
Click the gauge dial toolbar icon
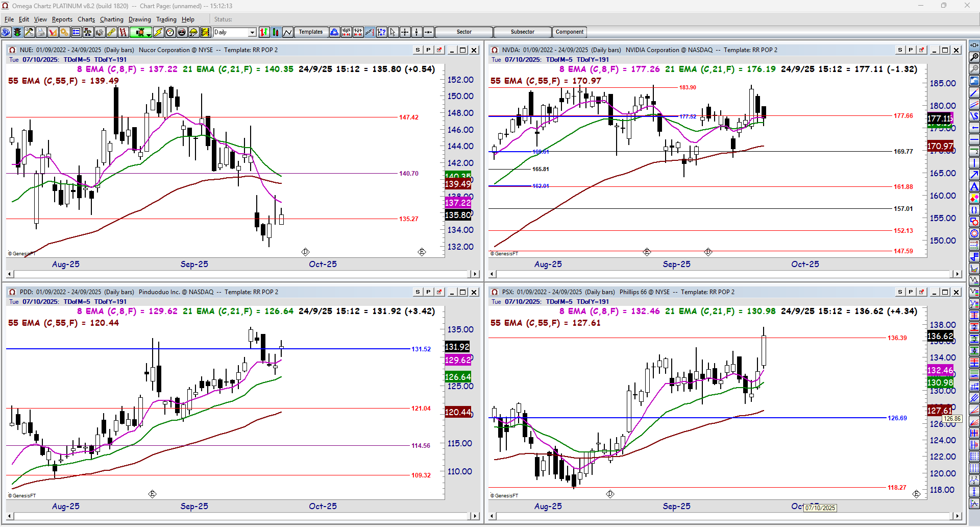[170, 32]
